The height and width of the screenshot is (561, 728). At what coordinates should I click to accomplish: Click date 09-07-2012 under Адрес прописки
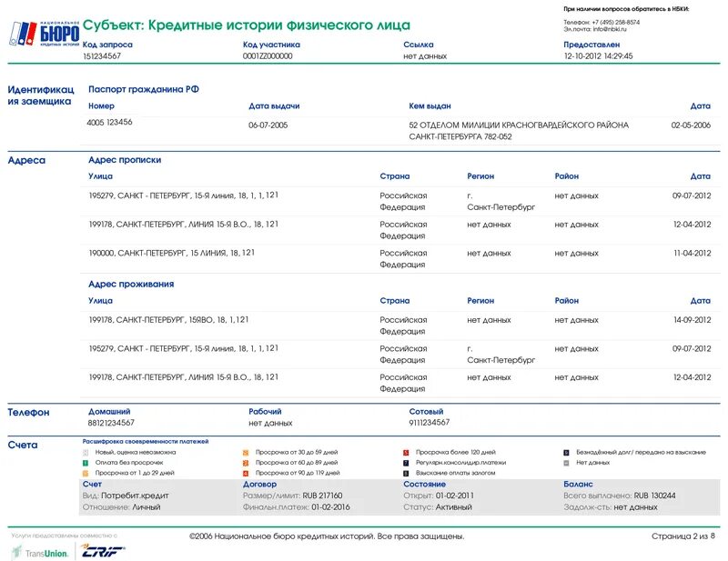692,195
